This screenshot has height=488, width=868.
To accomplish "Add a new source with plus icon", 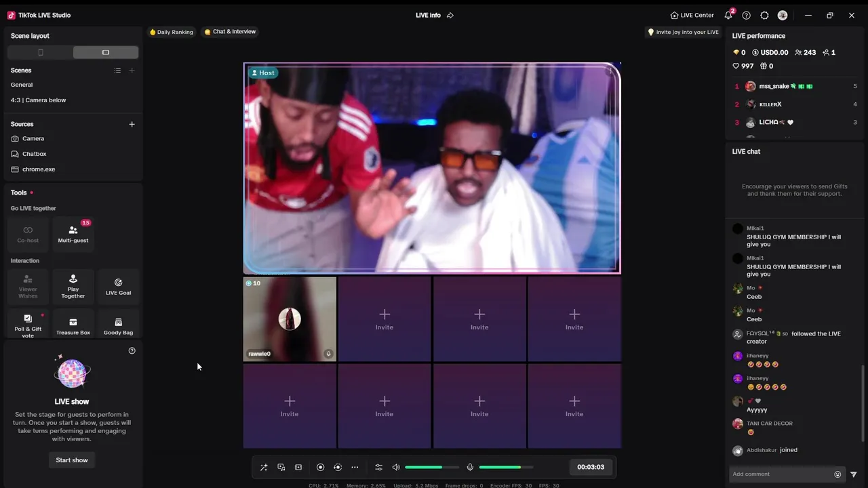I will pos(132,124).
